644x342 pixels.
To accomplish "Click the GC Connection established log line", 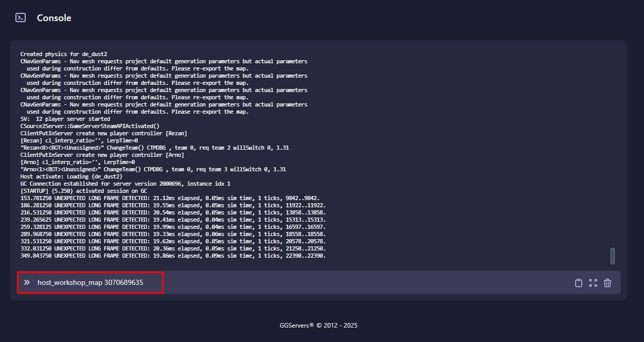I will (x=125, y=184).
